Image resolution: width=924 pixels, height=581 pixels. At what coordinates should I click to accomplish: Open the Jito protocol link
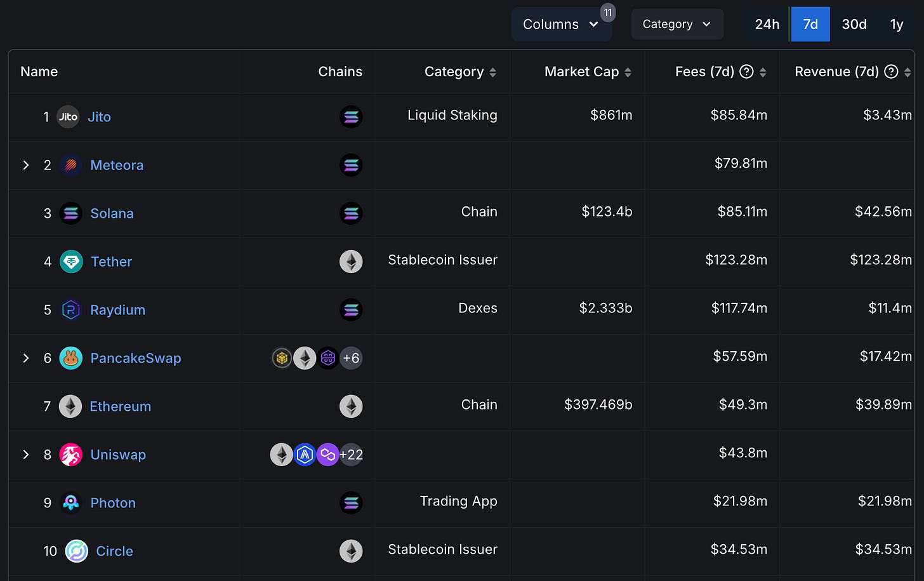[99, 117]
